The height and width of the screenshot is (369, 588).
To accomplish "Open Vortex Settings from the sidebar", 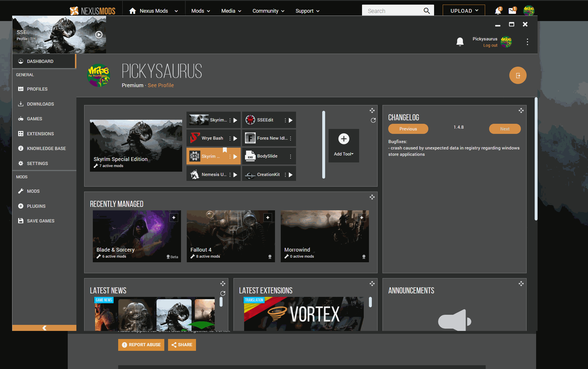I will point(37,163).
